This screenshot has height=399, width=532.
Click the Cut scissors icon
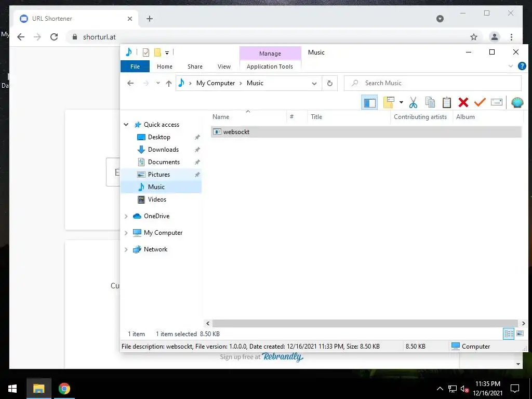pos(413,102)
